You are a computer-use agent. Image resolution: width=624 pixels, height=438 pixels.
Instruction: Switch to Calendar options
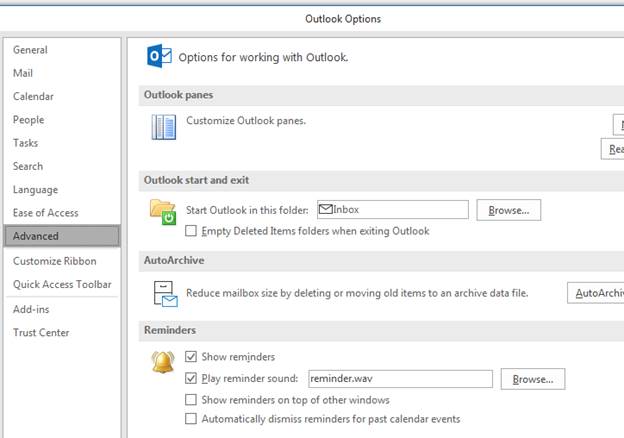(62, 96)
